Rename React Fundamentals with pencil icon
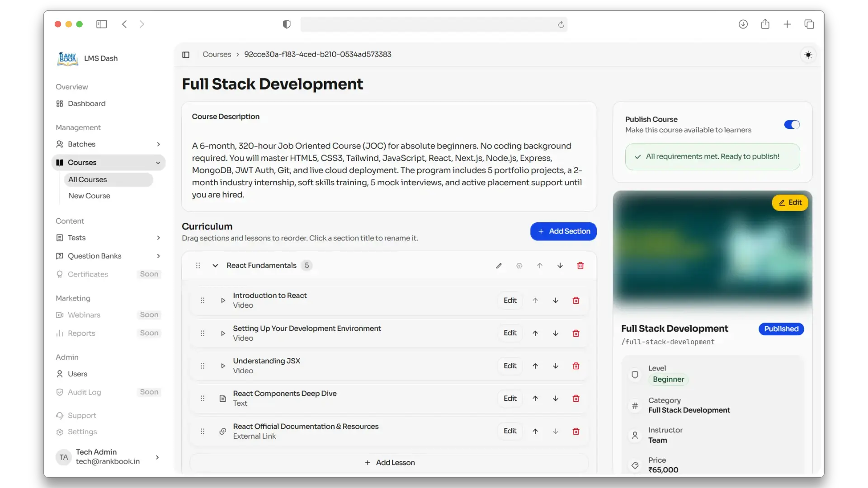 (x=499, y=266)
